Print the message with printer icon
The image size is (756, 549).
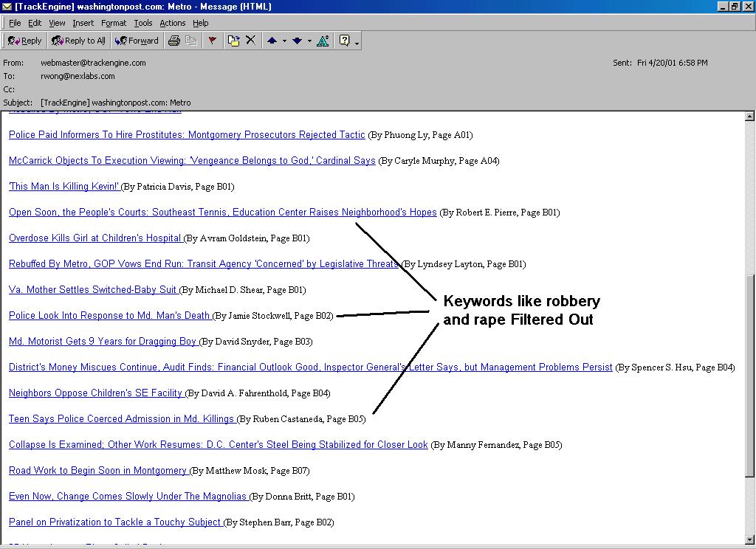click(x=174, y=41)
